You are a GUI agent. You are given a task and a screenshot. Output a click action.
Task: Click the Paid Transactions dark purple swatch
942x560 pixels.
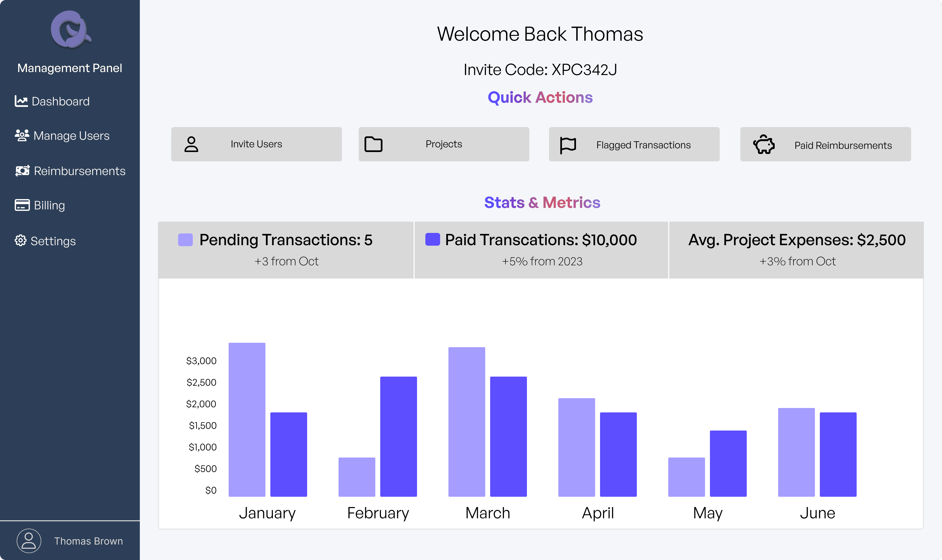(433, 239)
